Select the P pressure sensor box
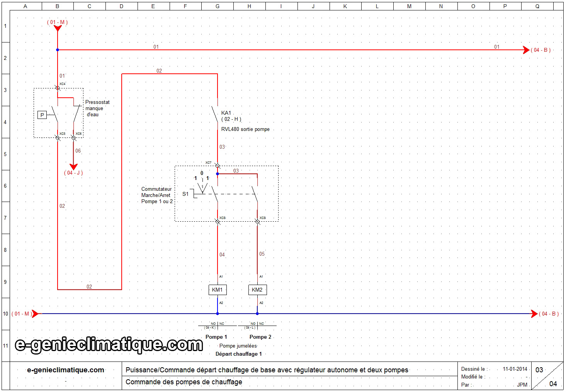The width and height of the screenshot is (566, 392). point(42,115)
